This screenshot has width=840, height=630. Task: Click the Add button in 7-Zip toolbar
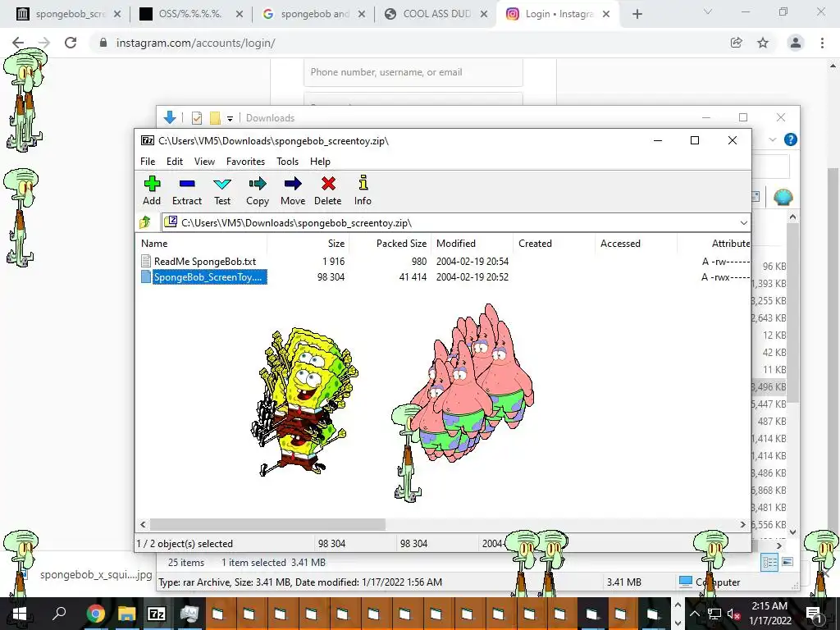tap(152, 190)
